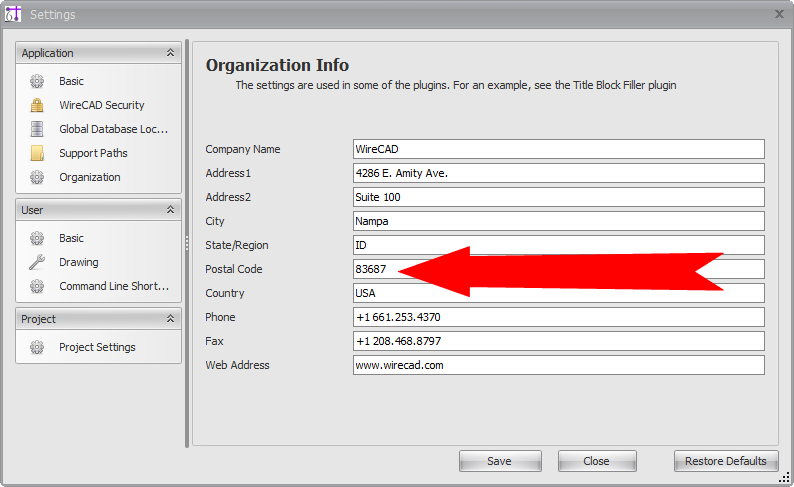Click the splitter handle between panels
Viewport: 794px width, 487px height.
point(187,244)
